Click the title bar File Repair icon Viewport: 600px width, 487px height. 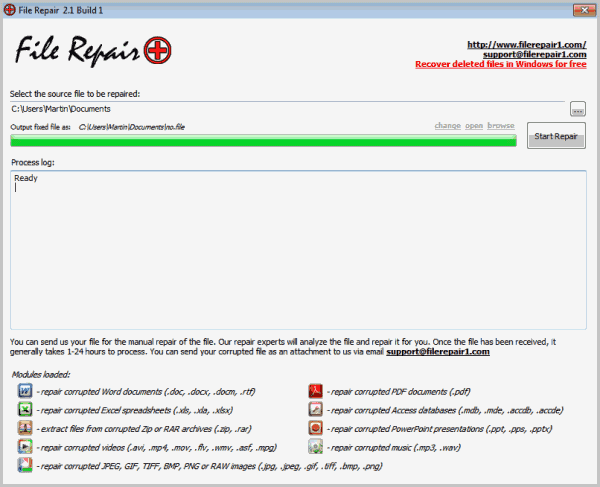pyautogui.click(x=10, y=10)
